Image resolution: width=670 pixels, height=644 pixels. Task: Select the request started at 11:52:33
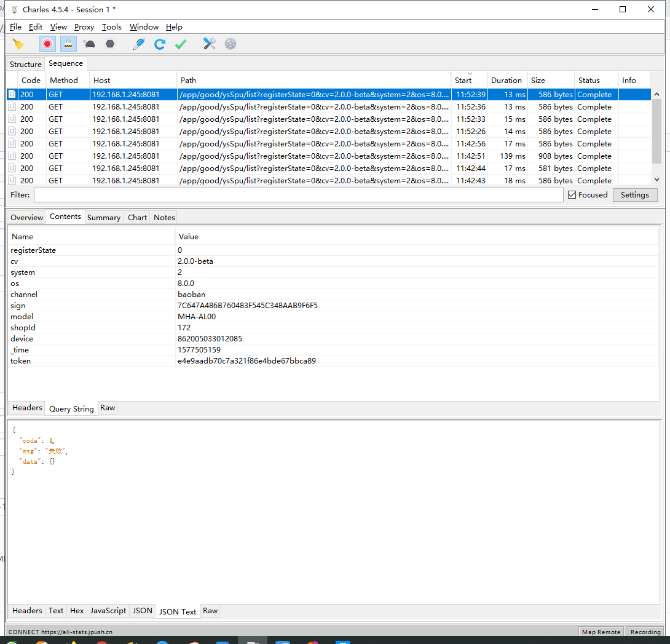coord(329,119)
